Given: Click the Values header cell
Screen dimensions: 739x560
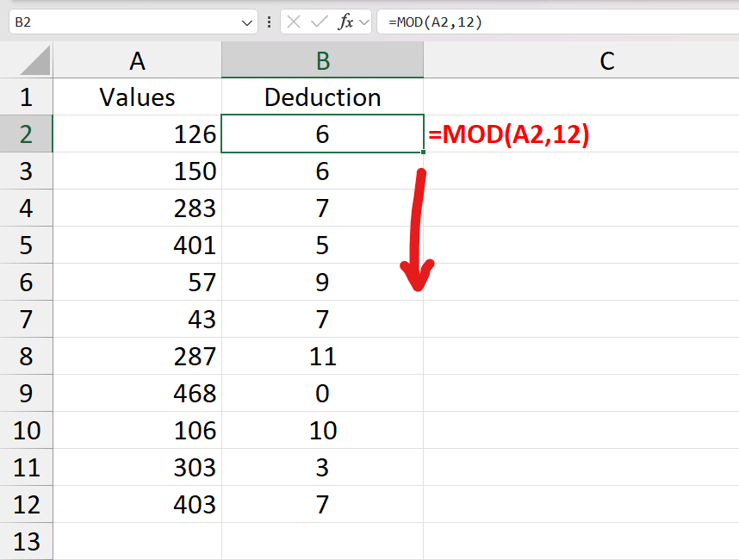Looking at the screenshot, I should [x=137, y=97].
